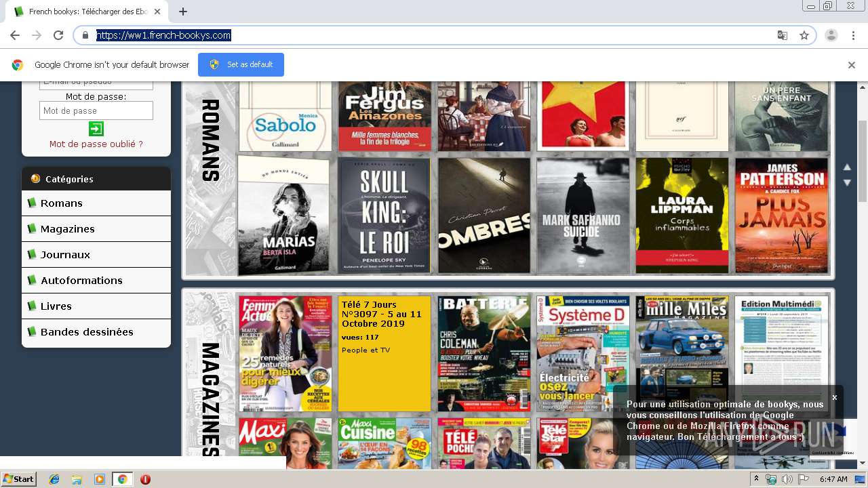868x488 pixels.
Task: Open Laura Lippman Corps inflammables cover
Action: pos(682,216)
